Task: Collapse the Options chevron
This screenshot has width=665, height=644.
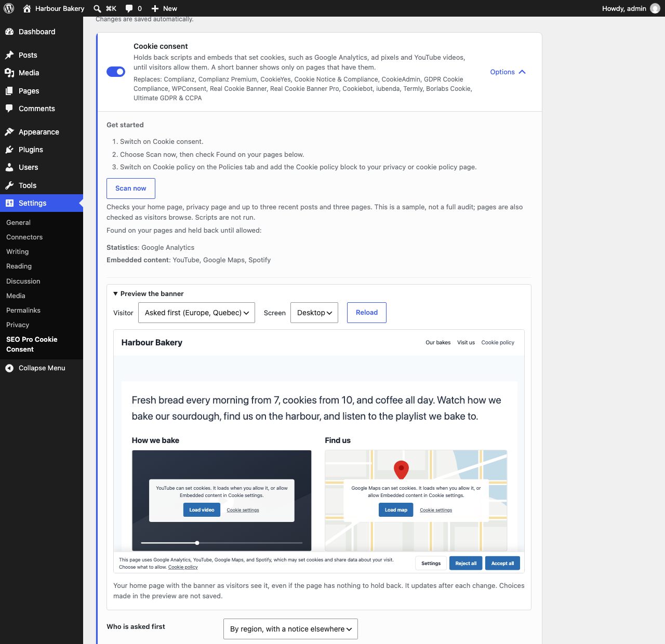Action: pos(522,72)
